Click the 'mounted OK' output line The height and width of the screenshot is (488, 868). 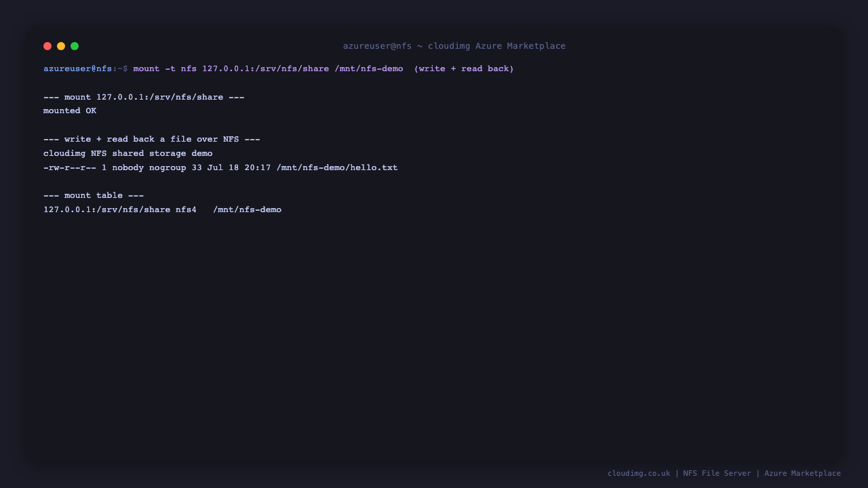(x=70, y=111)
